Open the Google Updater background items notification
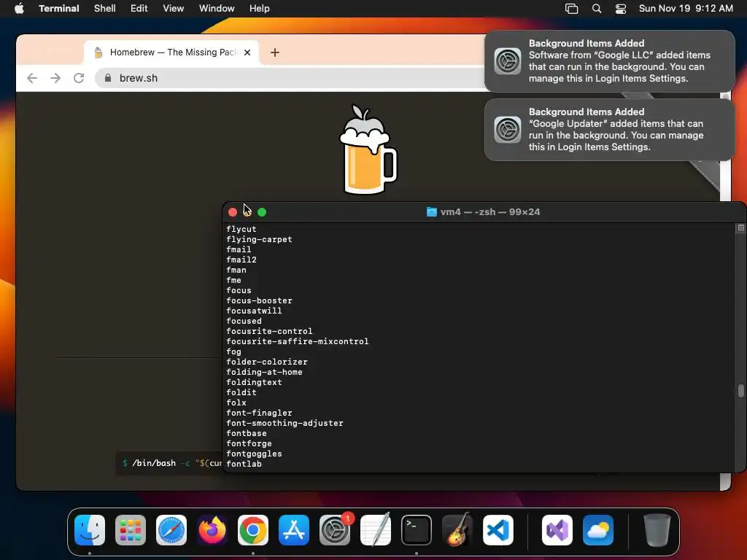The height and width of the screenshot is (560, 747). click(x=609, y=130)
